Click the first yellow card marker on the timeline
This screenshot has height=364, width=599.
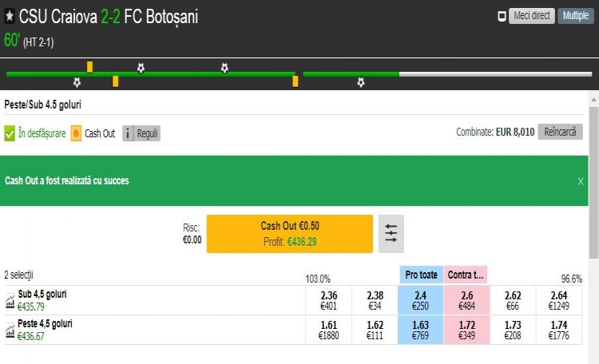coord(90,66)
